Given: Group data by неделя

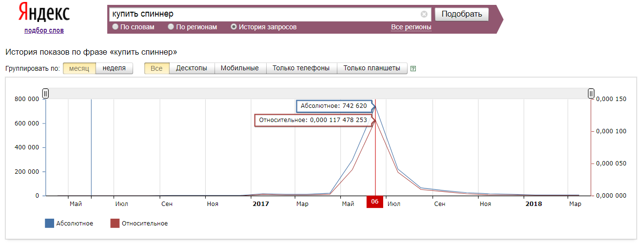Looking at the screenshot, I should pyautogui.click(x=114, y=68).
